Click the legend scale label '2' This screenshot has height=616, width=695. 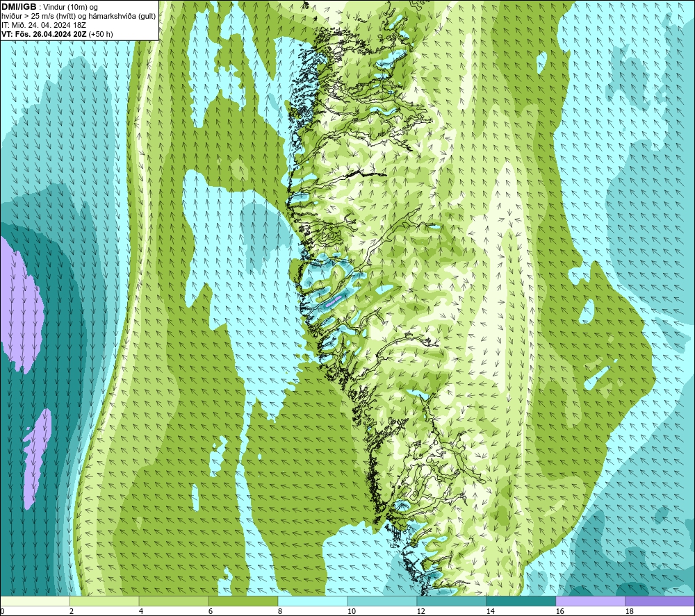pyautogui.click(x=72, y=611)
